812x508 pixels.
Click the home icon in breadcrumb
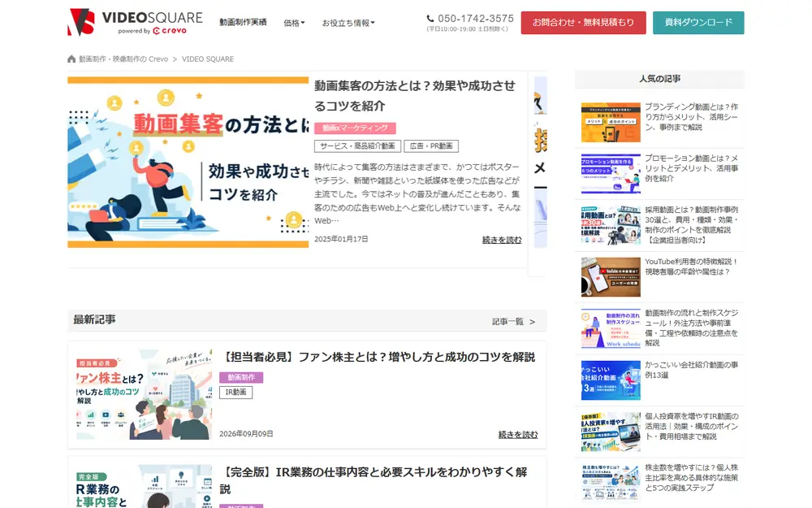(71, 59)
